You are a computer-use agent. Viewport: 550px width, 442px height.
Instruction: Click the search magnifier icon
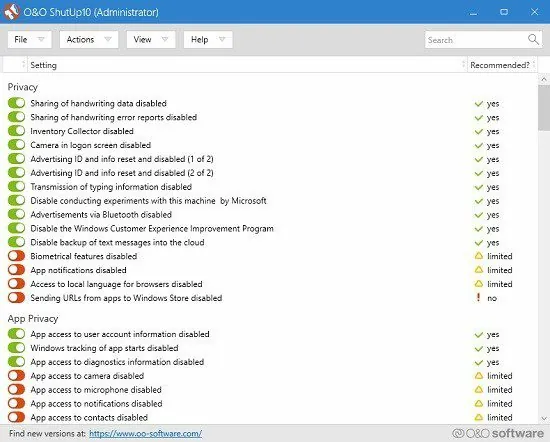point(533,39)
